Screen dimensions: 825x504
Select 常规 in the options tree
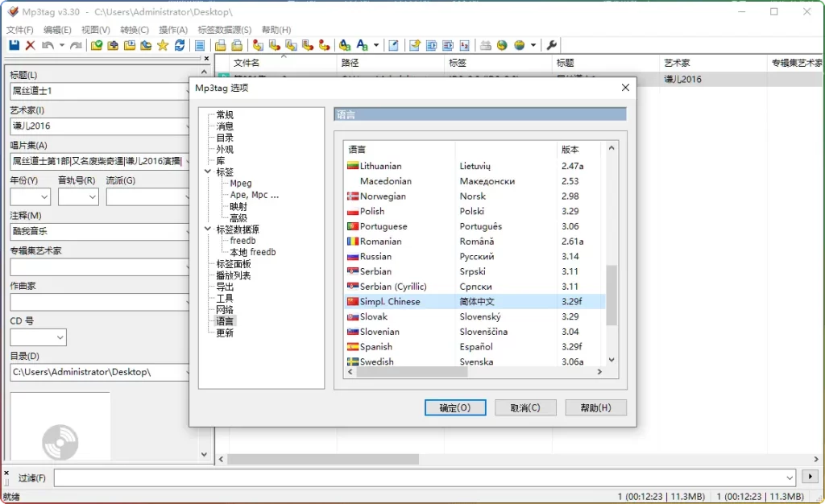(x=225, y=114)
